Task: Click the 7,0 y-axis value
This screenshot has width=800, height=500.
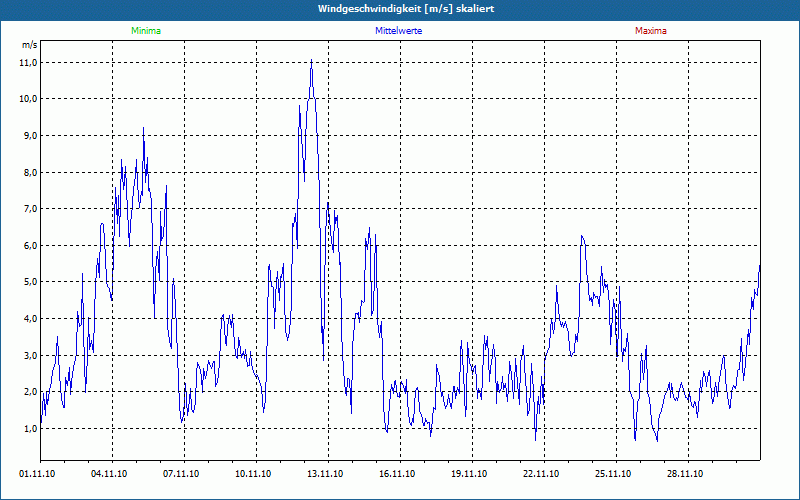Action: tap(30, 209)
